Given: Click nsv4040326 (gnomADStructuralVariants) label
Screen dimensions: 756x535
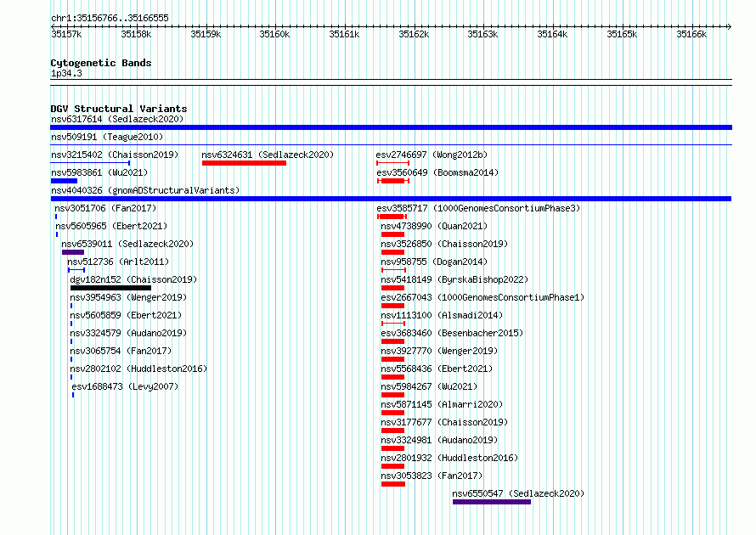Looking at the screenshot, I should [x=145, y=190].
